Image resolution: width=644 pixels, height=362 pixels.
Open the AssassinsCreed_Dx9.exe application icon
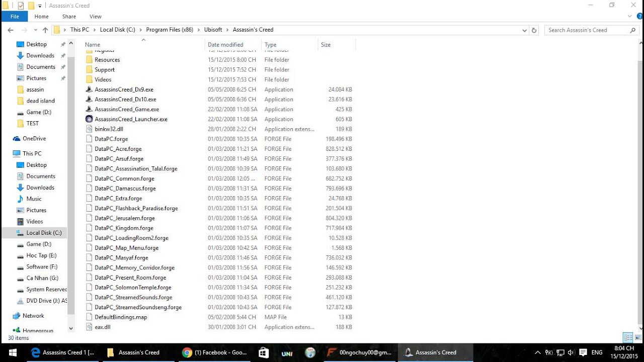[89, 89]
